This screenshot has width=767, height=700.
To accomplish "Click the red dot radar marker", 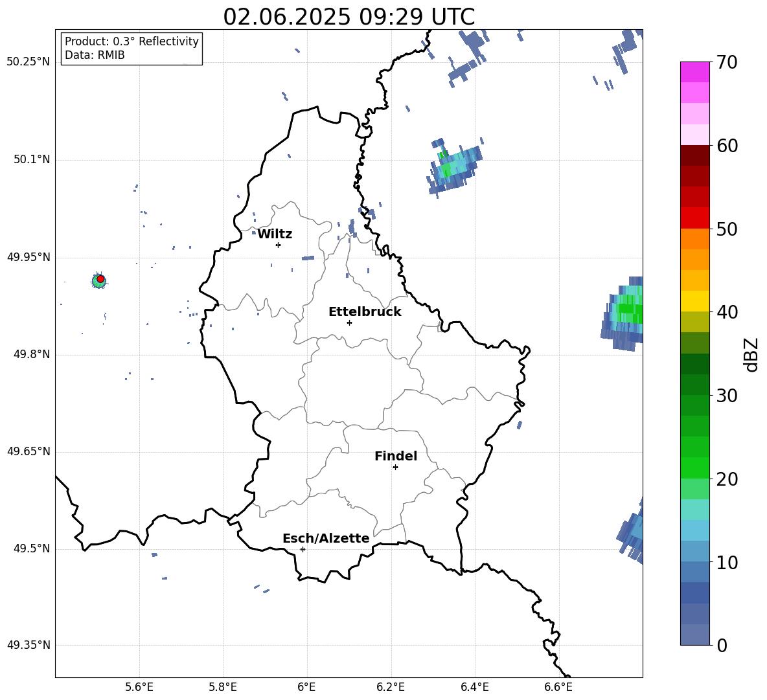I will pos(100,279).
